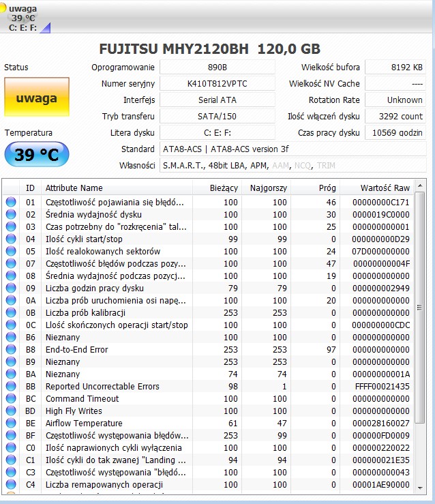Click raw value 000028160027 of Airflow Temperature

[x=381, y=423]
